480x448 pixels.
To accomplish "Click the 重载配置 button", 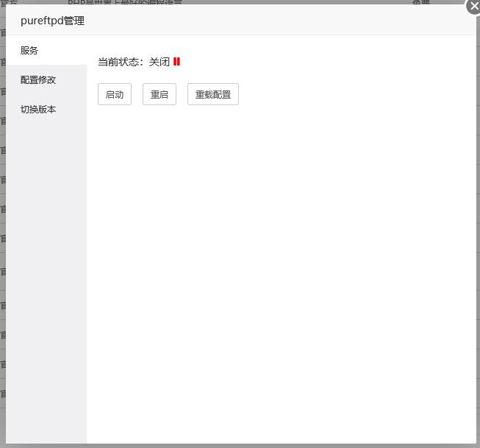I will pos(213,94).
